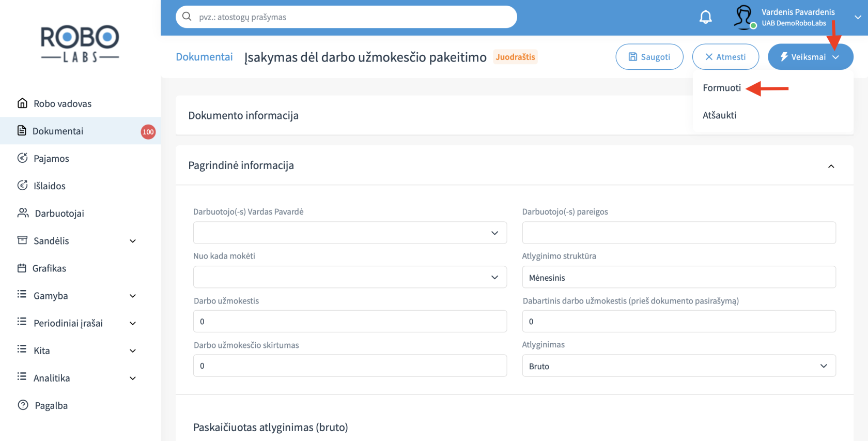
Task: Click the Pajamos euro icon
Action: coord(22,158)
